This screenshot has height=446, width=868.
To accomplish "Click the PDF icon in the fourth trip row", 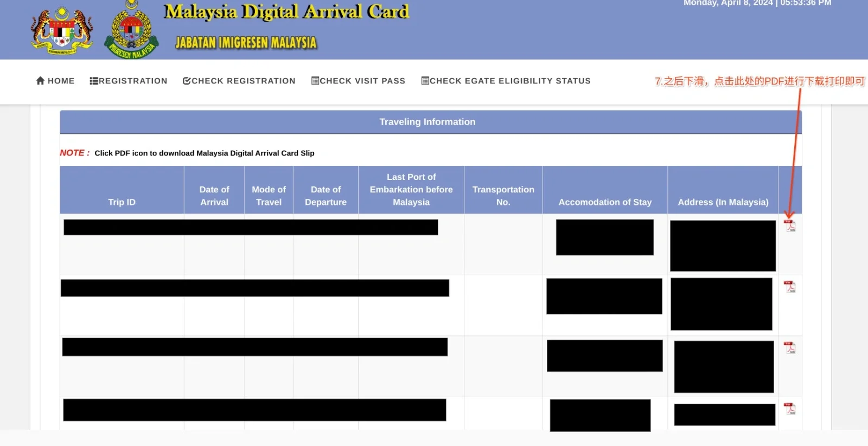I will tap(790, 409).
